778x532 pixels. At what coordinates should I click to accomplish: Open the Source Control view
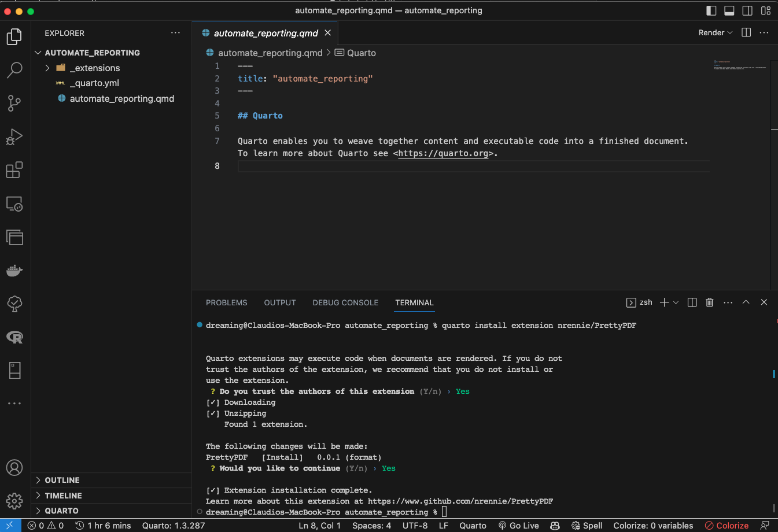14,104
